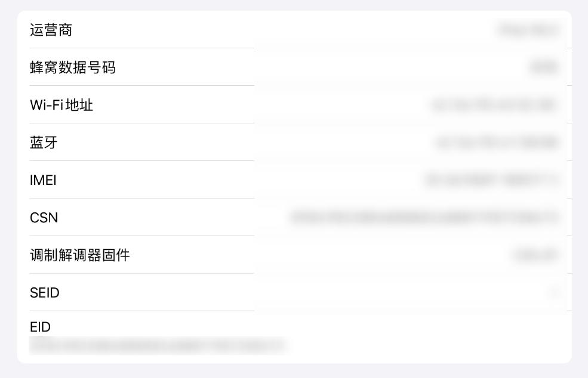Image resolution: width=588 pixels, height=378 pixels.
Task: Tap the IMEI row
Action: pos(294,180)
